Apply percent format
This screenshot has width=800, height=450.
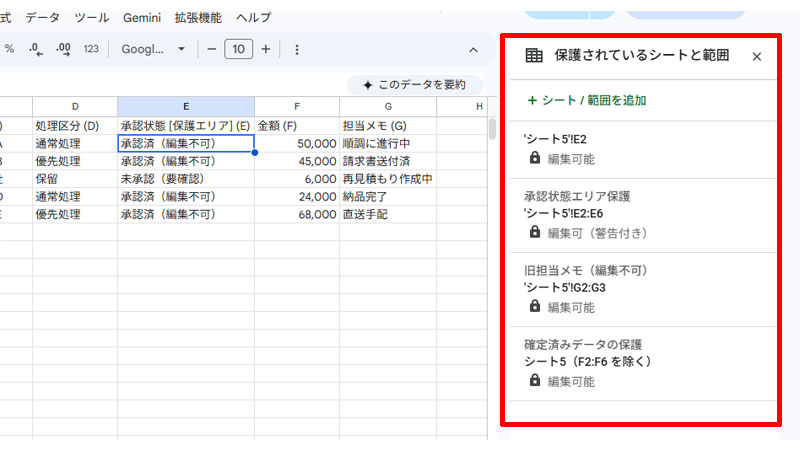[x=9, y=49]
